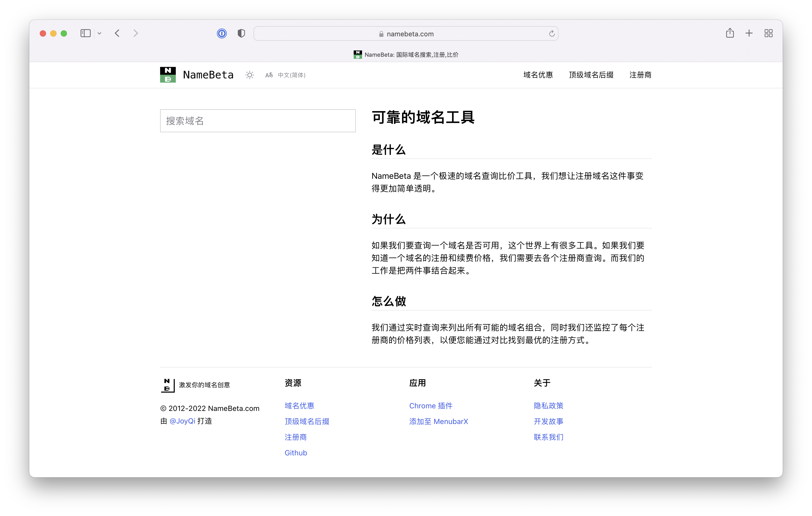Click the footer 资源 column heading

293,383
